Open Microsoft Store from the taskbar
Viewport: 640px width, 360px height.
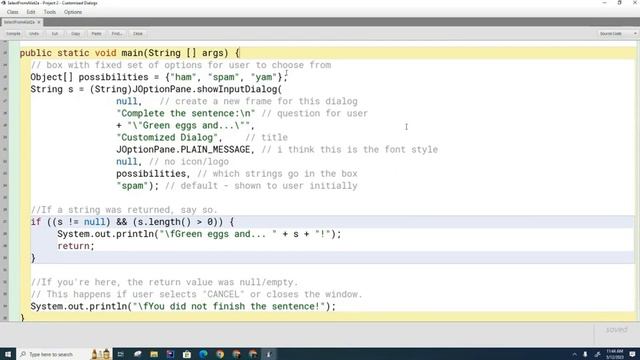[187, 354]
